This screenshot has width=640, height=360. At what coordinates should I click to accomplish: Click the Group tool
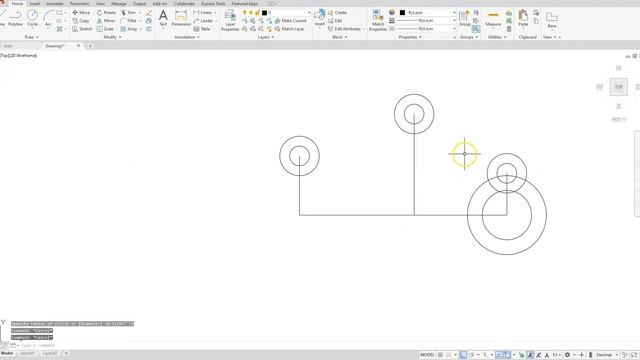coord(464,19)
